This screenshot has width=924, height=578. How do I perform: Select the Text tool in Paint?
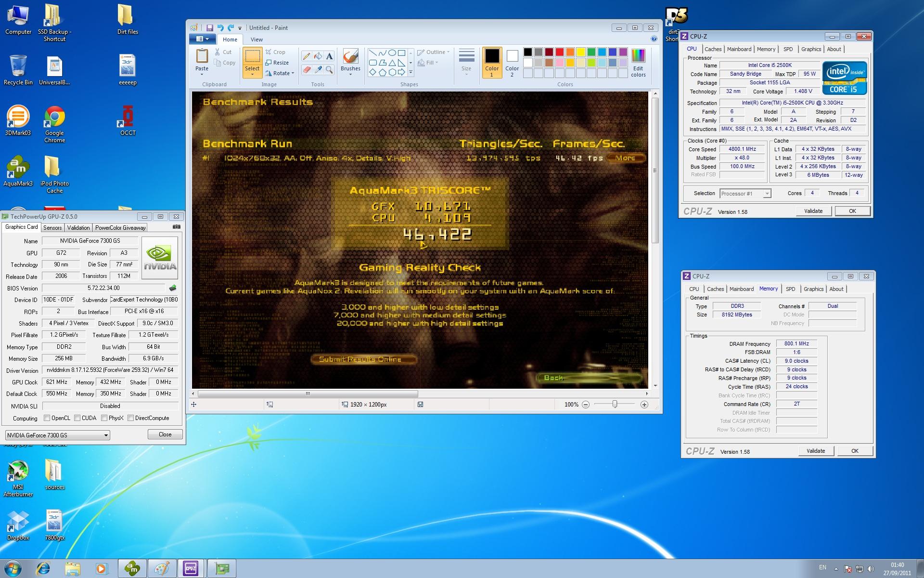tap(329, 56)
